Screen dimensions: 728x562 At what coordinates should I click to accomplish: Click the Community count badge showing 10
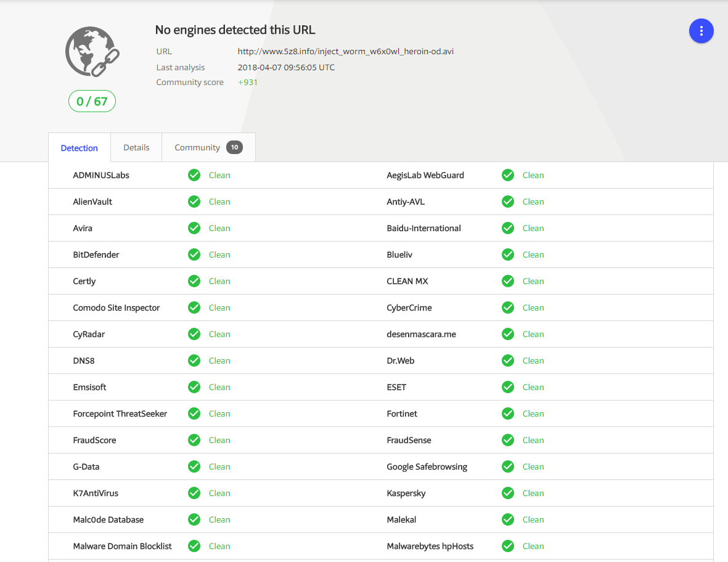tap(234, 147)
